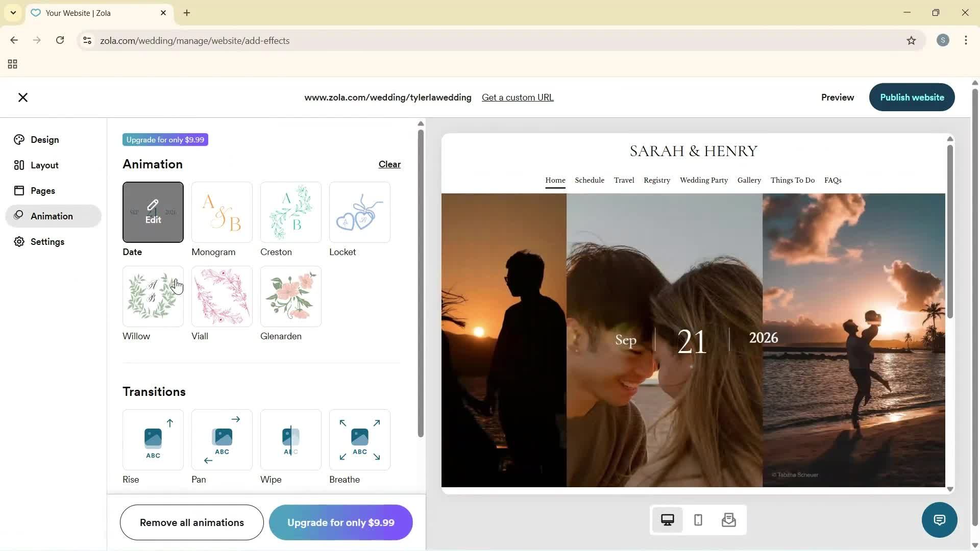Switch to mobile preview view

point(698,519)
